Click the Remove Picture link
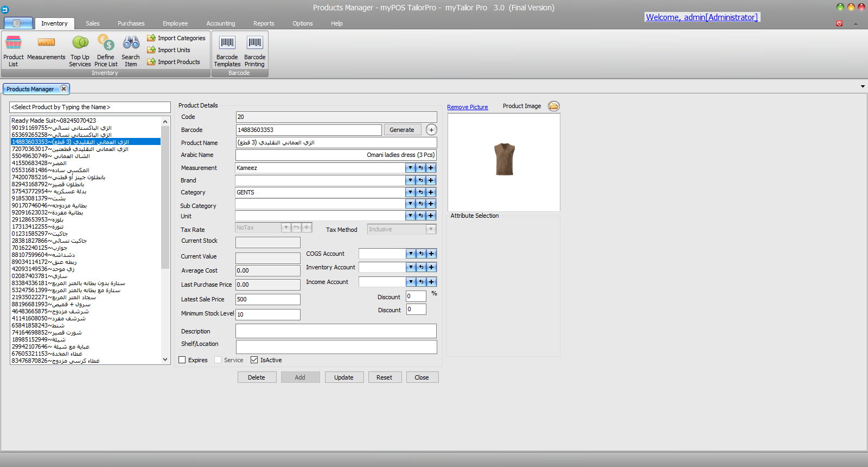Screen dimensions: 868x467 (x=467, y=108)
